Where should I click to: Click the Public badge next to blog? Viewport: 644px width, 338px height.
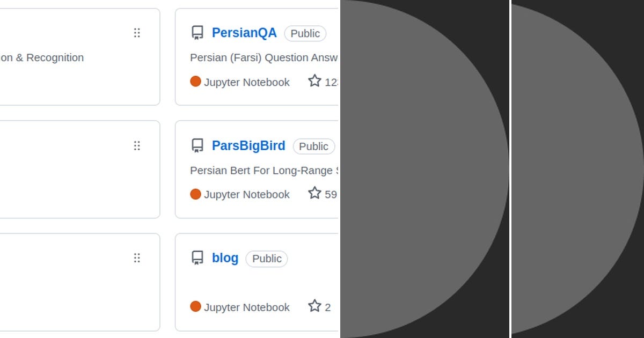click(267, 259)
